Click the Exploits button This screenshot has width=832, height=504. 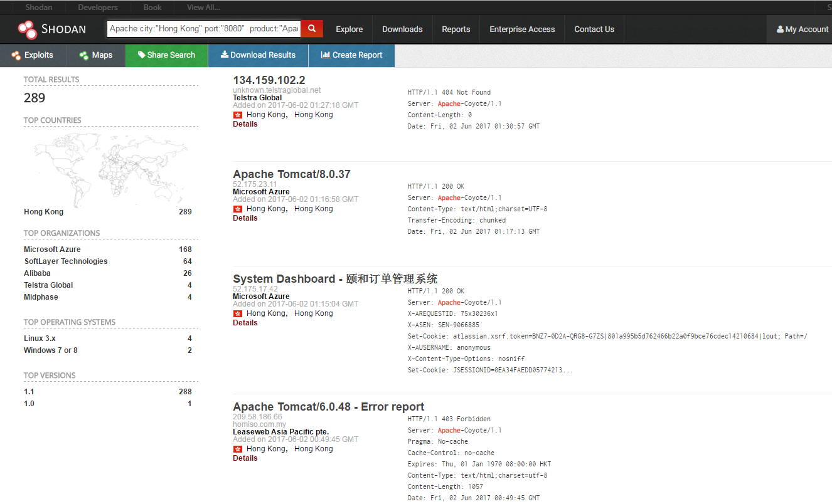coord(33,55)
